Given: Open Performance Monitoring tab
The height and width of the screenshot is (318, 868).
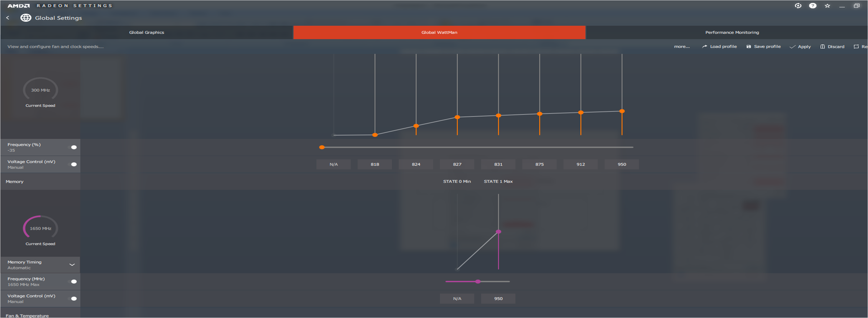Looking at the screenshot, I should tap(727, 32).
